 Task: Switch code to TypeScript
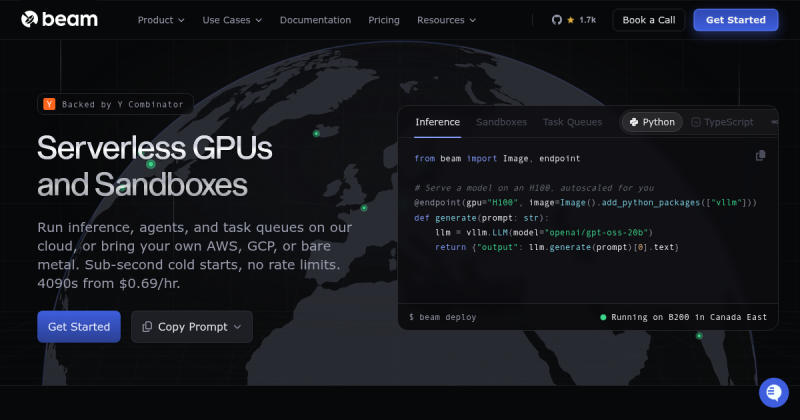722,122
